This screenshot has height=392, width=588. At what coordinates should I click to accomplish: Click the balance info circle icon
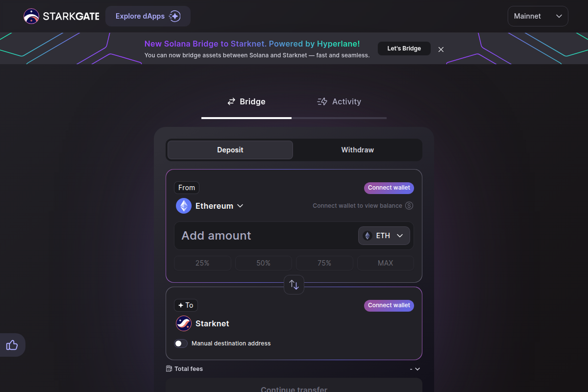(409, 206)
